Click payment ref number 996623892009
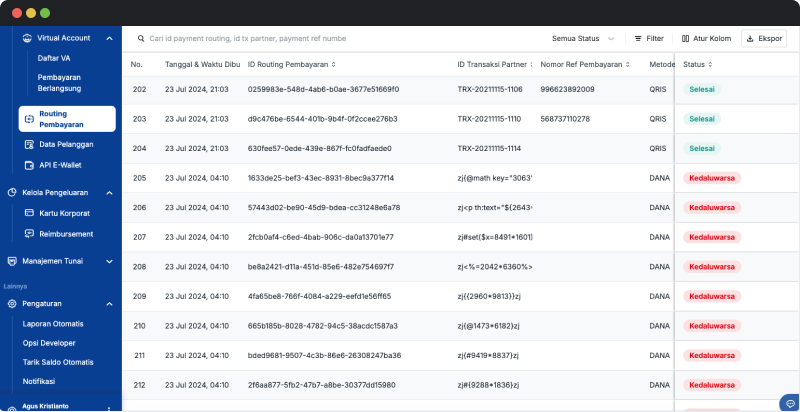Screen dimensions: 800x412 pos(567,90)
